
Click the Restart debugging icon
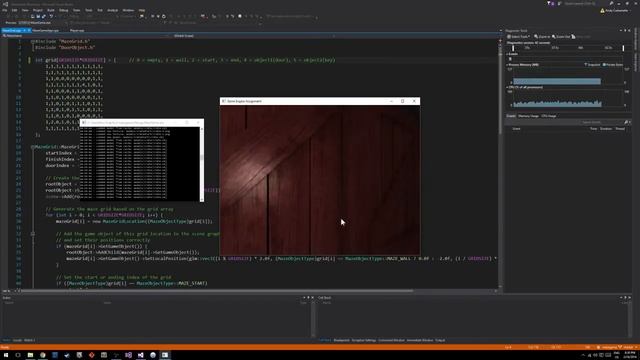coord(164,16)
